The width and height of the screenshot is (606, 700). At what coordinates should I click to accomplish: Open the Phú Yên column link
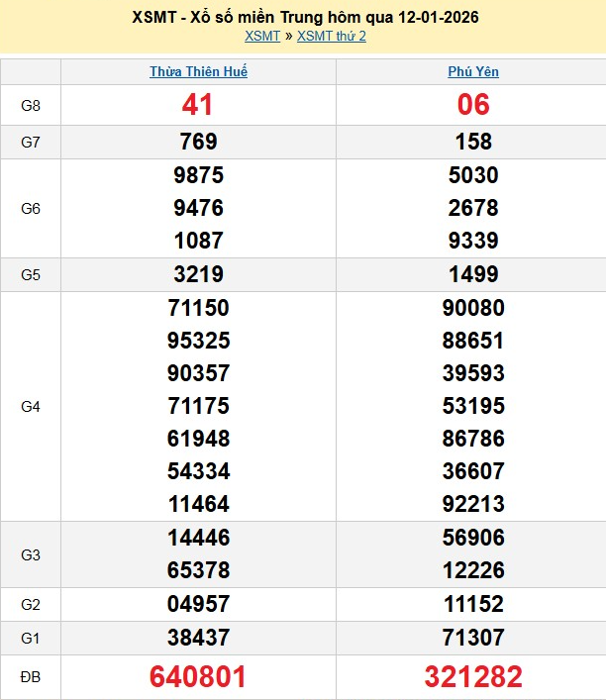click(473, 72)
